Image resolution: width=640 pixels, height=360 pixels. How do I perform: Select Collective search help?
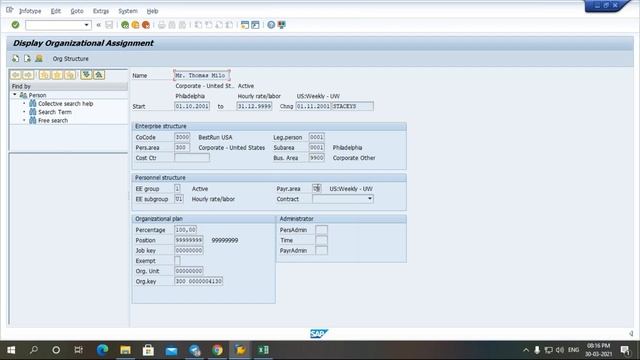[x=65, y=104]
